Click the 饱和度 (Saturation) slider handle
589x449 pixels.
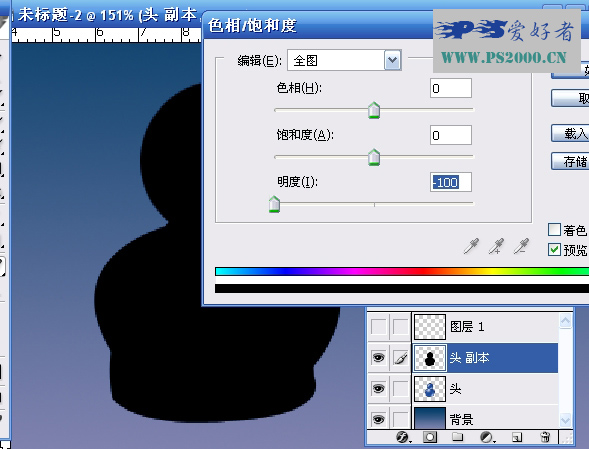[374, 157]
